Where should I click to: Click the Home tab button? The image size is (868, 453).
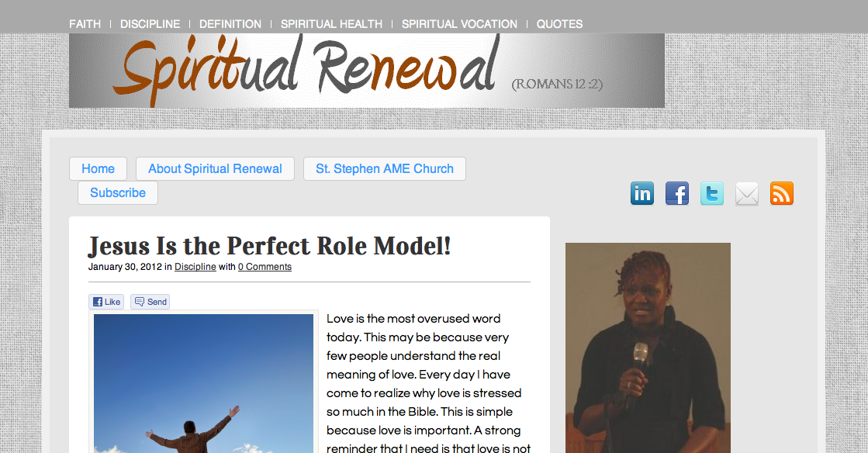tap(98, 168)
